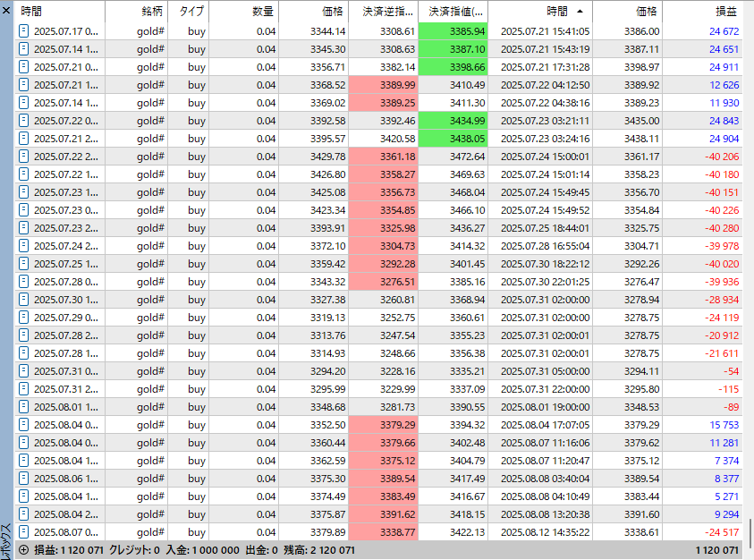This screenshot has height=560, width=754.
Task: Select the green take-profit cell 3434.99
Action: click(453, 121)
